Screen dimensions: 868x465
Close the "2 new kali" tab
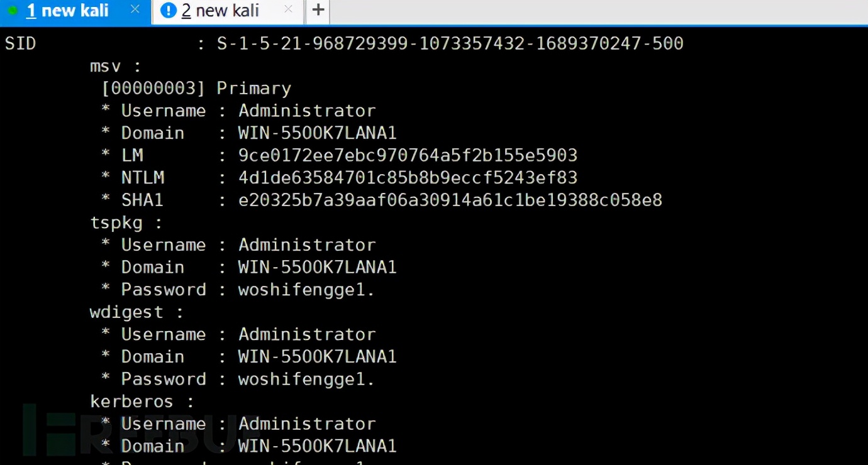(x=288, y=10)
